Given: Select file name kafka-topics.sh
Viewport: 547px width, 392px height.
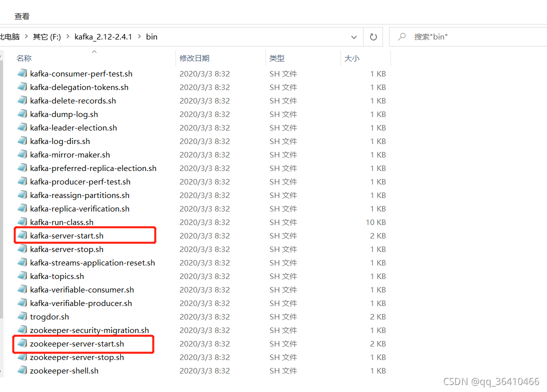Looking at the screenshot, I should coord(57,276).
